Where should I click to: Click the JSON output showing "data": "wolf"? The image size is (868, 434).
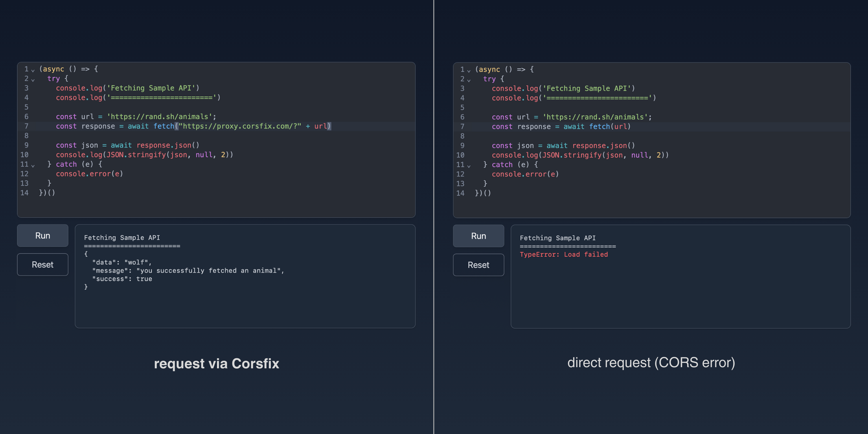tap(121, 262)
